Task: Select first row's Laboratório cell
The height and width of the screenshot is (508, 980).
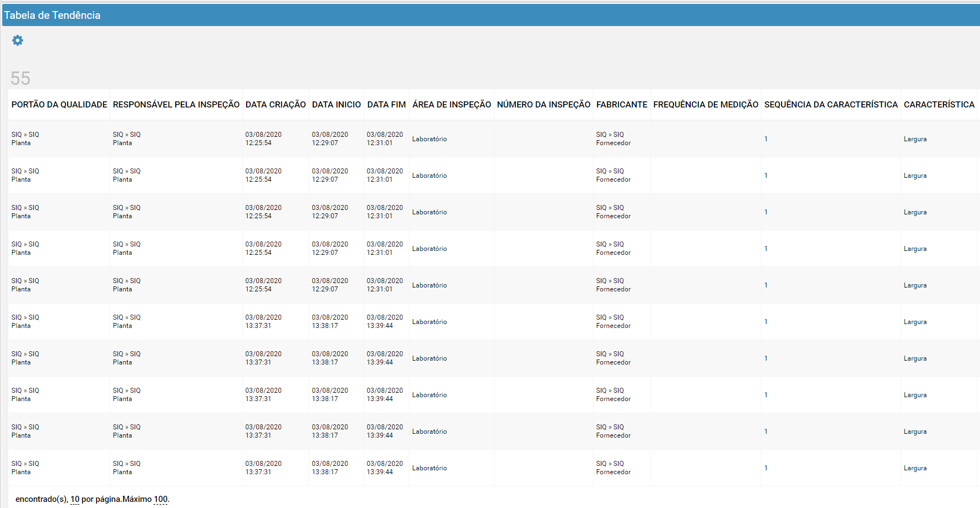Action: [430, 139]
